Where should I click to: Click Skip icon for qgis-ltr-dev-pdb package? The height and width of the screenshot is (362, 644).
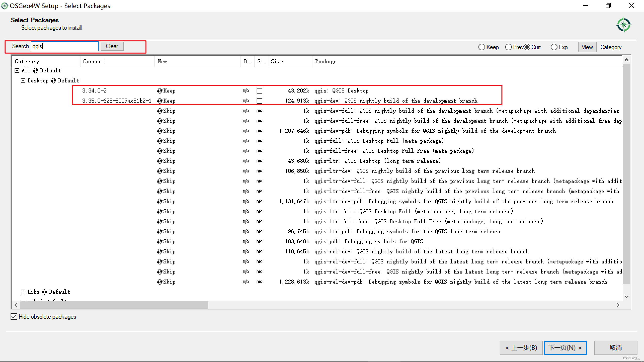click(159, 201)
